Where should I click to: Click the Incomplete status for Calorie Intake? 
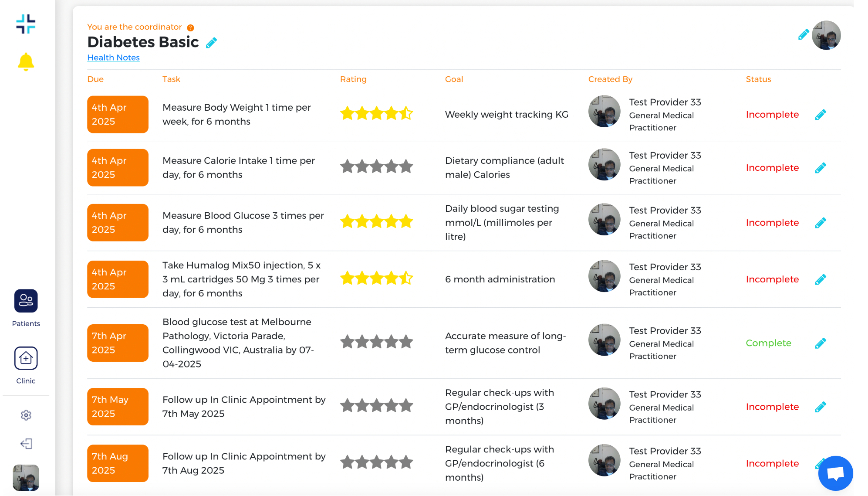pos(772,168)
